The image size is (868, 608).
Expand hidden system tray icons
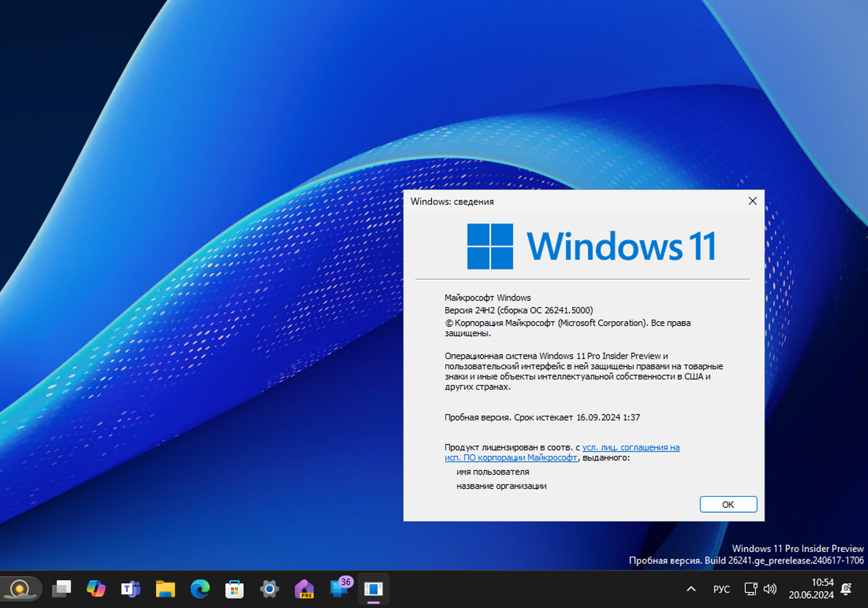click(x=691, y=588)
